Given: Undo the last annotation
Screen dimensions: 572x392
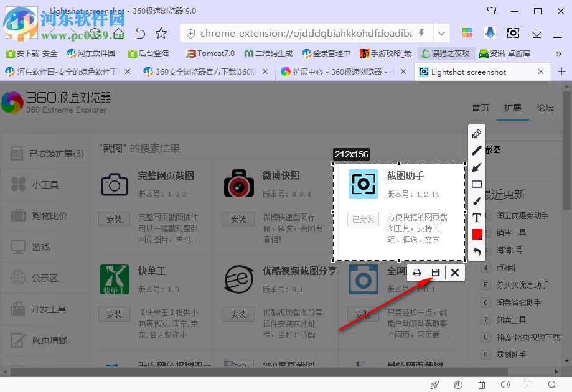Looking at the screenshot, I should [x=477, y=251].
